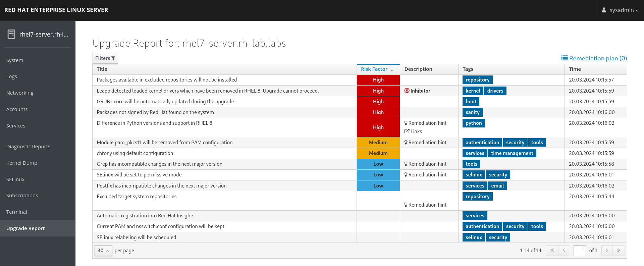Expand the sysadmin user menu
Viewport: 644px width, 266px height.
(x=621, y=10)
